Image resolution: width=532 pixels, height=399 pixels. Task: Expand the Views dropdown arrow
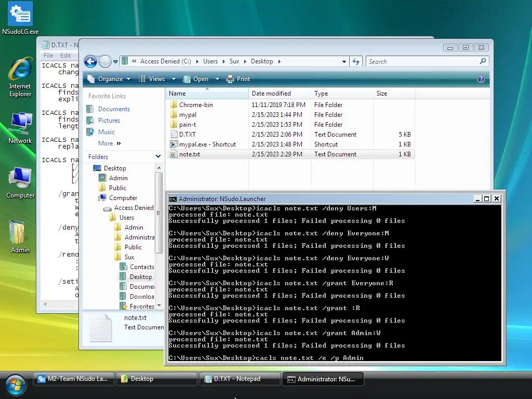pos(174,79)
